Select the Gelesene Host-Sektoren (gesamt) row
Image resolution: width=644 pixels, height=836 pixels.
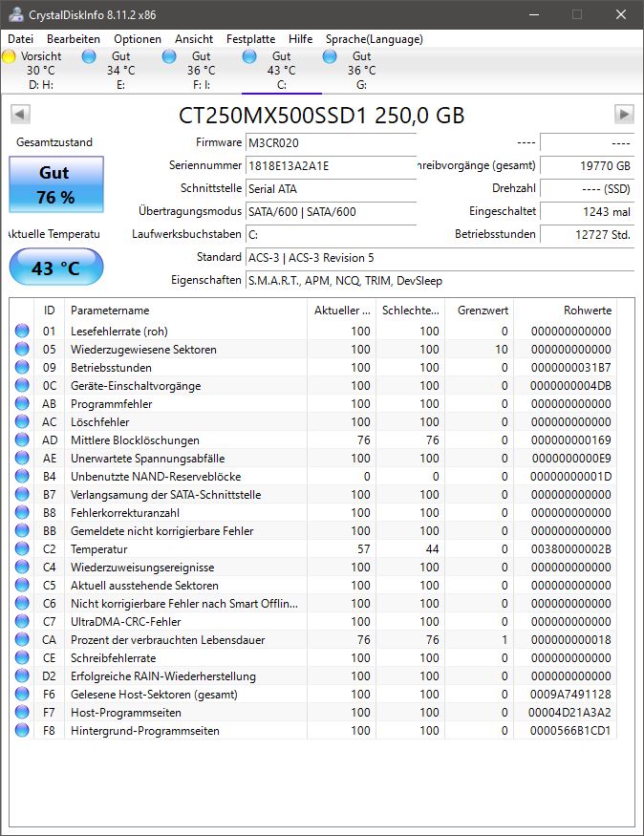pyautogui.click(x=313, y=694)
